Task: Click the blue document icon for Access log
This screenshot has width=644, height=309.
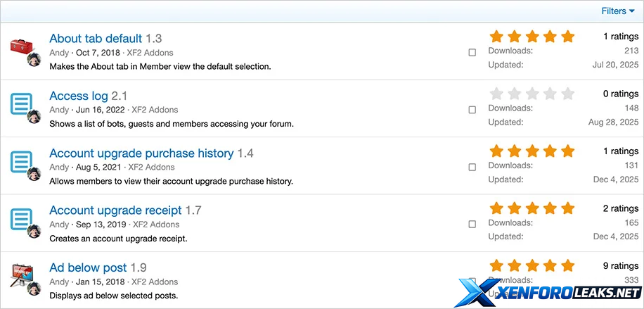Action: 22,105
